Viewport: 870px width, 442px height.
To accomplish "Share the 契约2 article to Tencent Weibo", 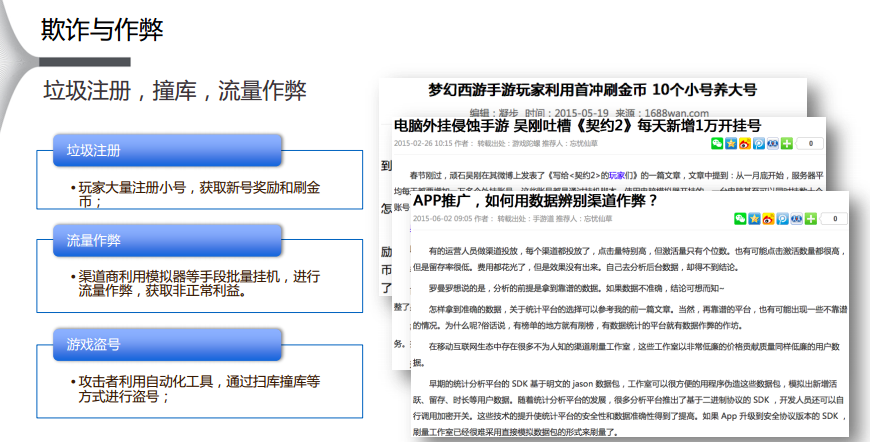I will click(758, 144).
